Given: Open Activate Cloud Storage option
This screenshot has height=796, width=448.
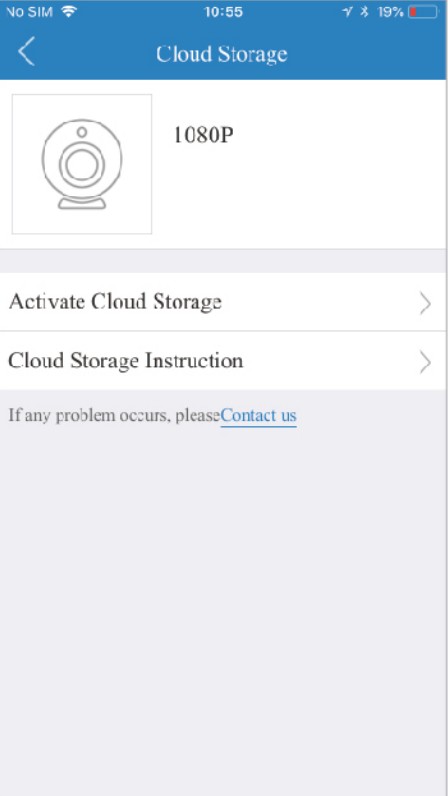Looking at the screenshot, I should point(223,302).
